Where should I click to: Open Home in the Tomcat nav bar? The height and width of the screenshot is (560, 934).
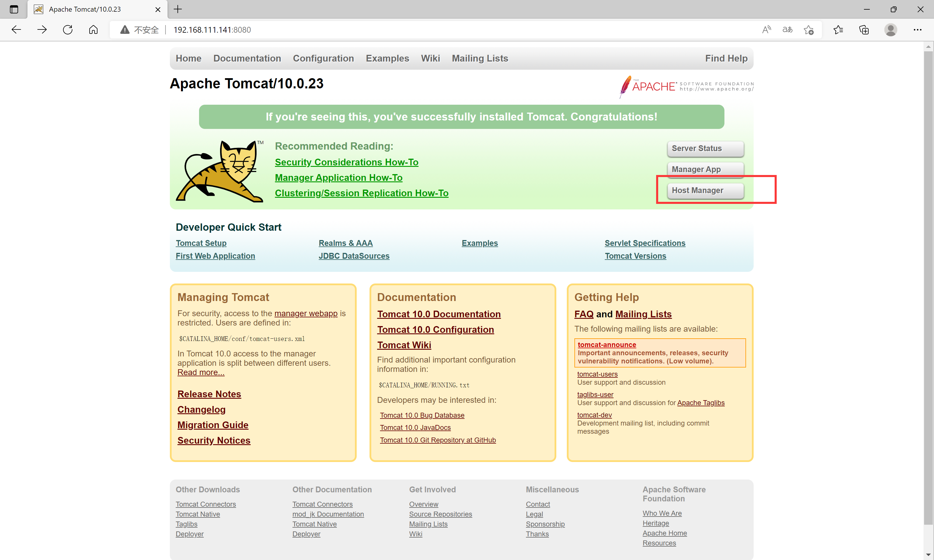[188, 59]
